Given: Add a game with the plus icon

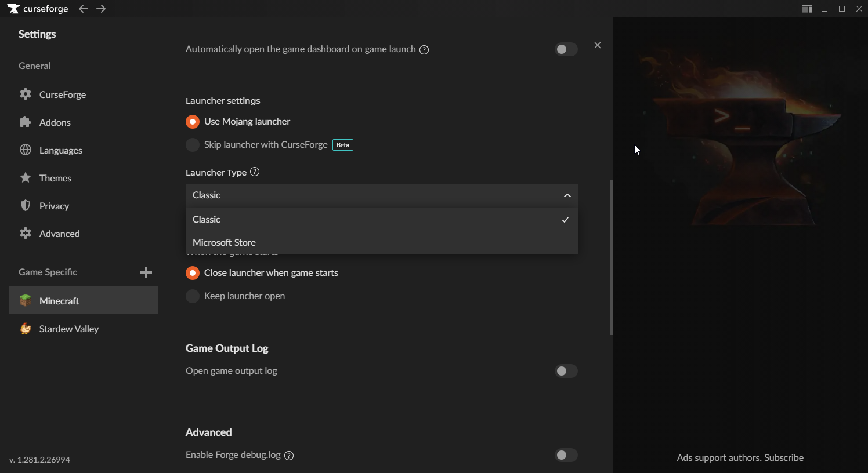Looking at the screenshot, I should tap(146, 272).
